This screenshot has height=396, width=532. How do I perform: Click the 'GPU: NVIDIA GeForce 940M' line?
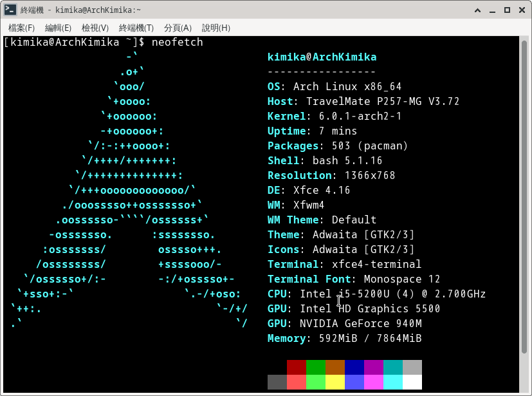(x=344, y=324)
